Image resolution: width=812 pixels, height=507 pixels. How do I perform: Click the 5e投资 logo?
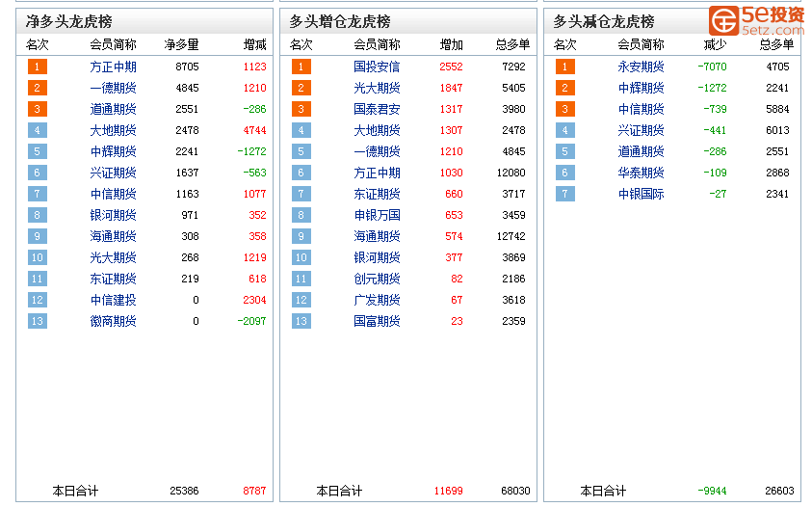756,21
